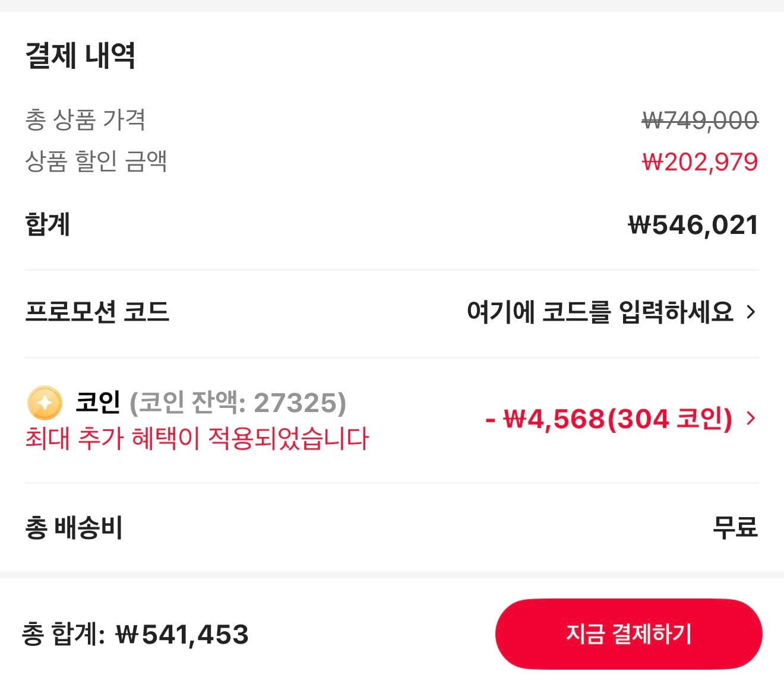
Task: Click the subtotal value ₩546,021
Action: (692, 224)
